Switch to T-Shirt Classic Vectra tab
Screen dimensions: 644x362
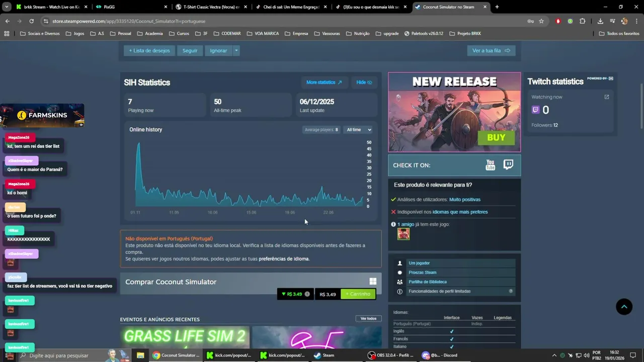(x=211, y=7)
